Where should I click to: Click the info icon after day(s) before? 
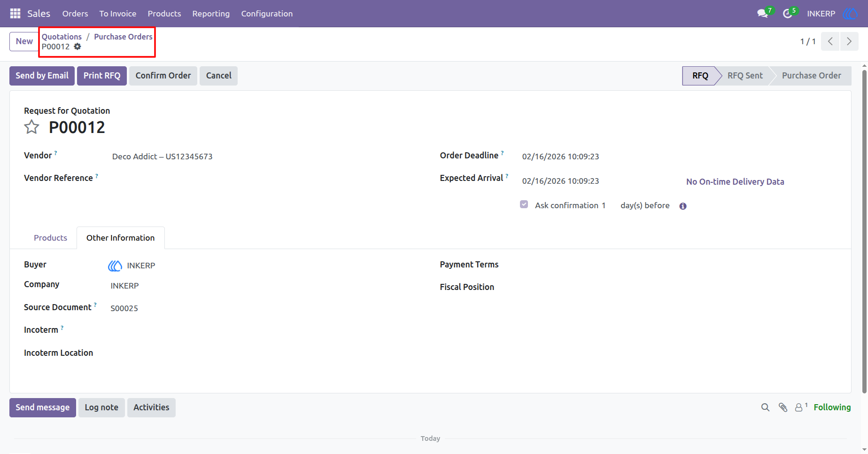click(x=683, y=206)
